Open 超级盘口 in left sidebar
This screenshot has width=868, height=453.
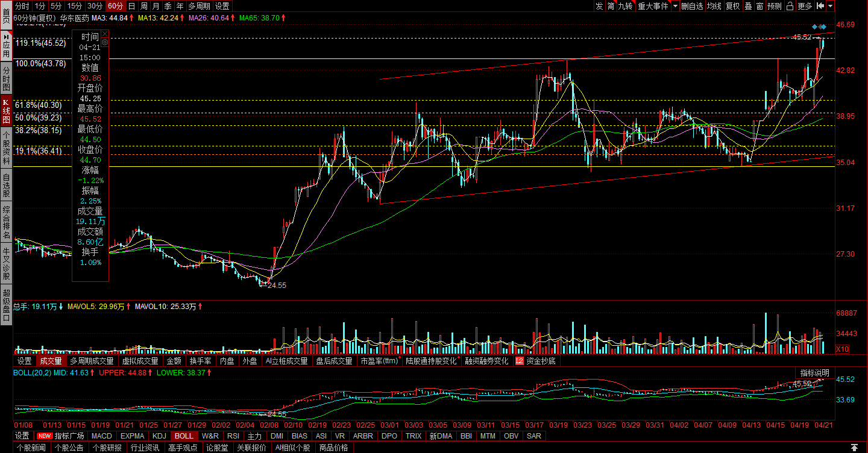coord(6,305)
